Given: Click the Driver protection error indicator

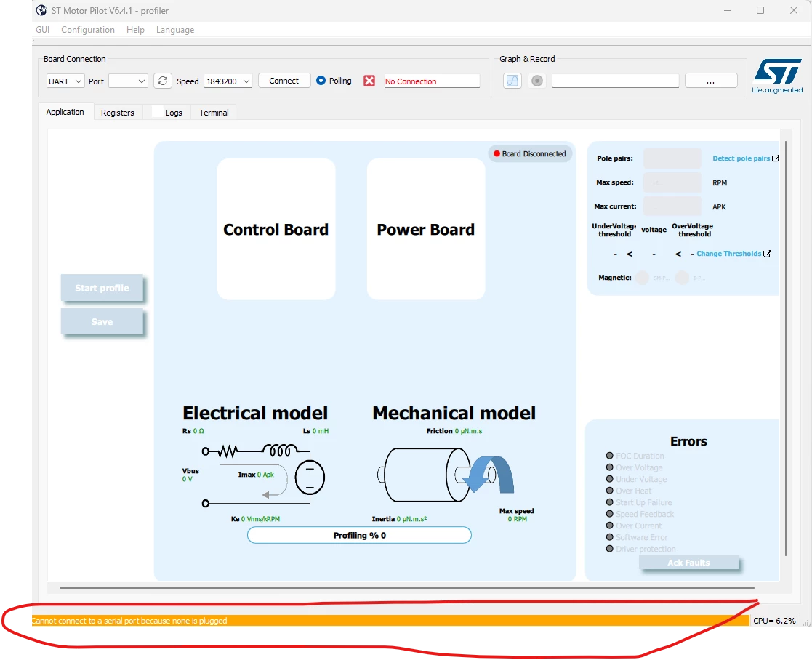Looking at the screenshot, I should pos(609,549).
